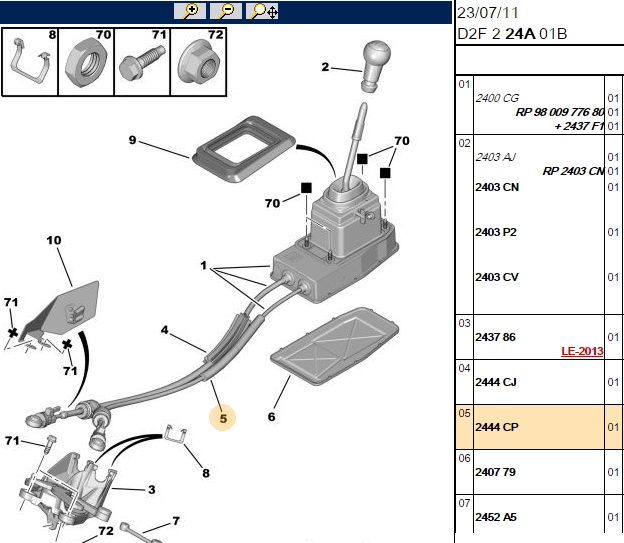Click quantity 01 in the 2437 86 row
Screen dimensions: 624x543
pos(613,337)
